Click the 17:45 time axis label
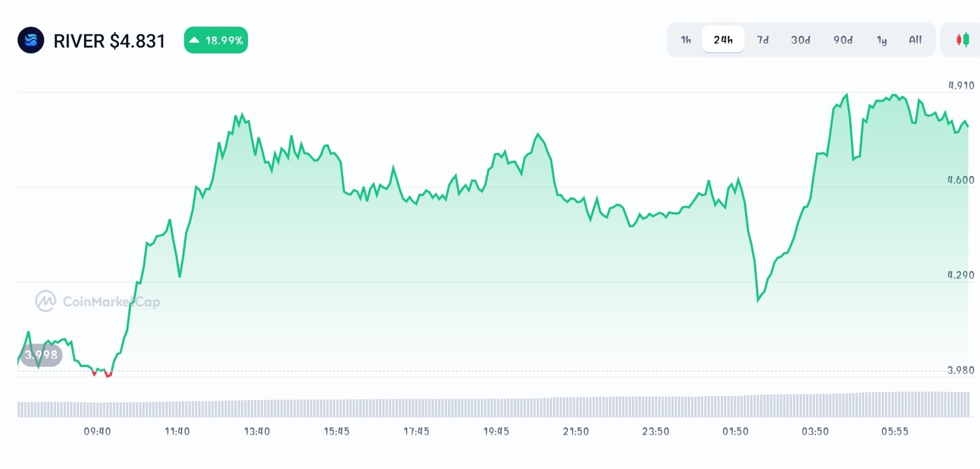 point(416,431)
